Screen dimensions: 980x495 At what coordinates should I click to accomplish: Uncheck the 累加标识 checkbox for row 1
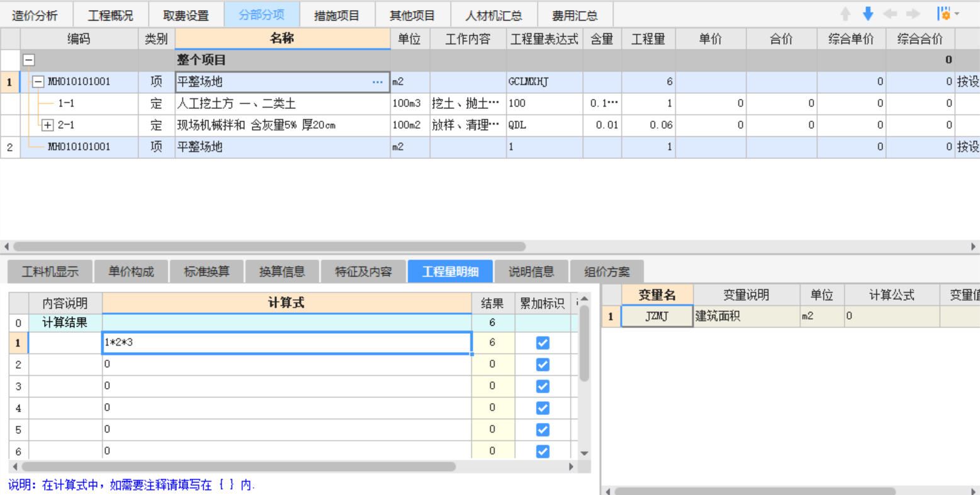coord(543,343)
